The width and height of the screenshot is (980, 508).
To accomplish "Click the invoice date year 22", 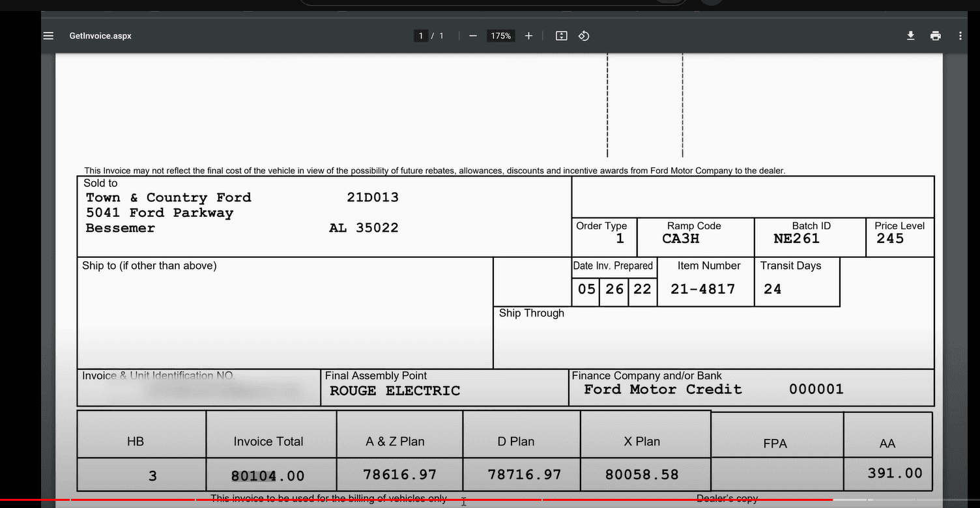I will (642, 289).
